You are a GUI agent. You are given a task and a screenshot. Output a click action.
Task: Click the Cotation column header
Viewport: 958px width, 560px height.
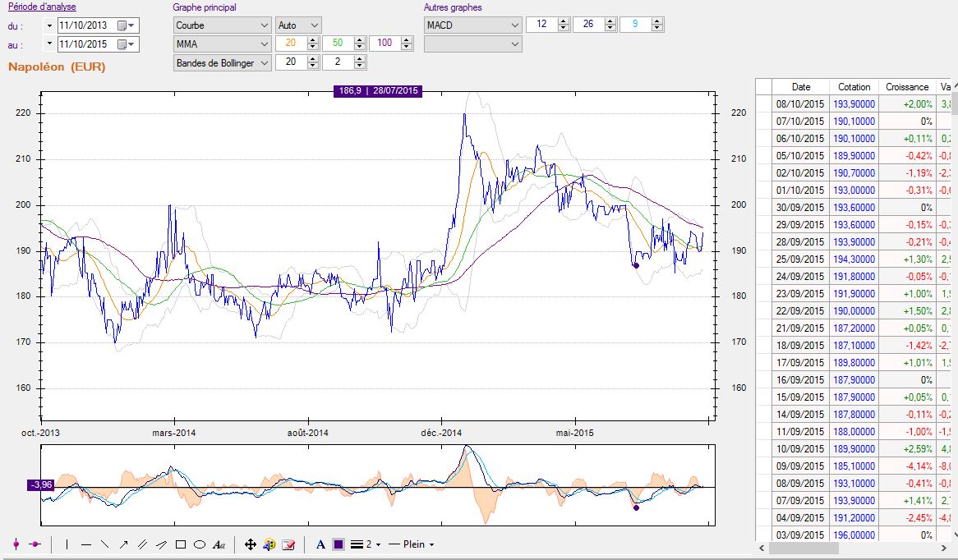(x=854, y=87)
